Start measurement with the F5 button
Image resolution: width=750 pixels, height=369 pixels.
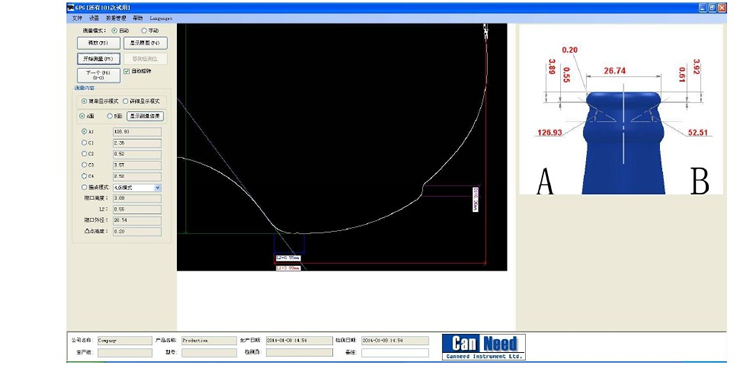click(x=99, y=59)
